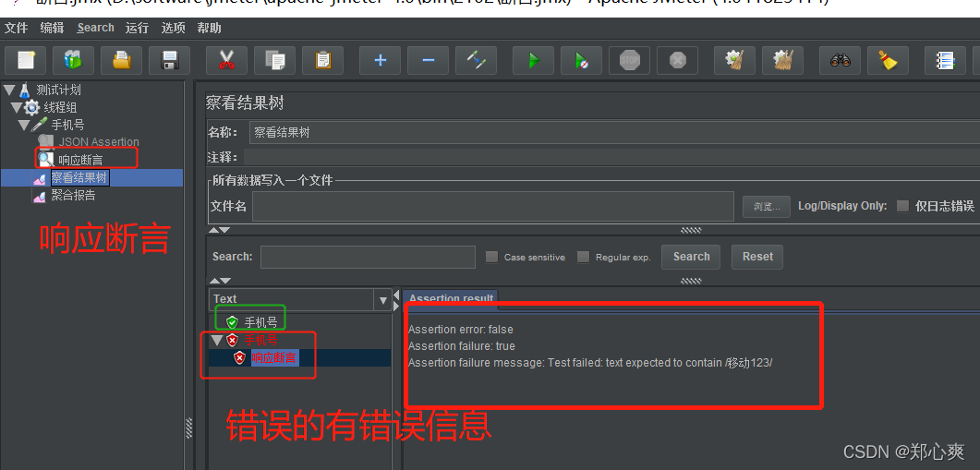This screenshot has width=980, height=470.
Task: Select the successful green 手机号 result
Action: pyautogui.click(x=260, y=322)
